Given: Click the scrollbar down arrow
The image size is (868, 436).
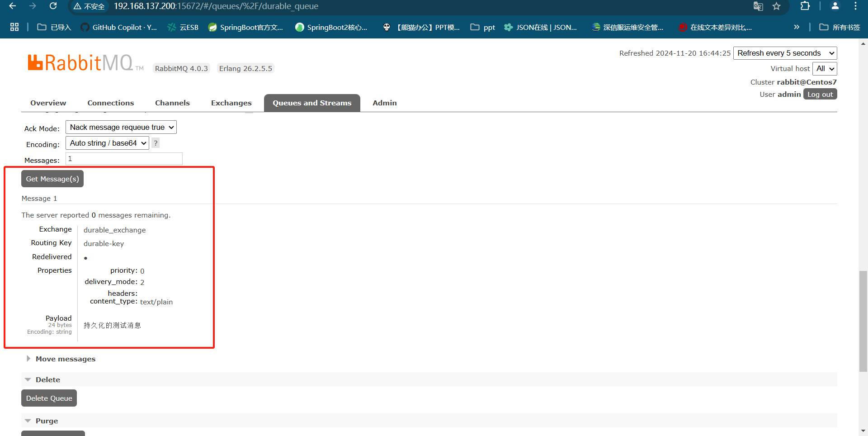Looking at the screenshot, I should pyautogui.click(x=863, y=431).
